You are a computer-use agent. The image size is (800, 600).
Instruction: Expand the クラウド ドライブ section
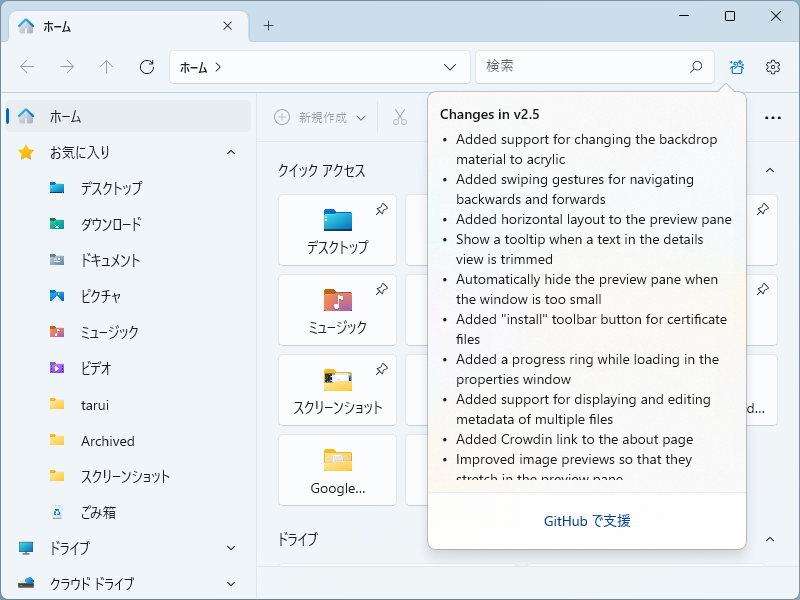click(231, 584)
